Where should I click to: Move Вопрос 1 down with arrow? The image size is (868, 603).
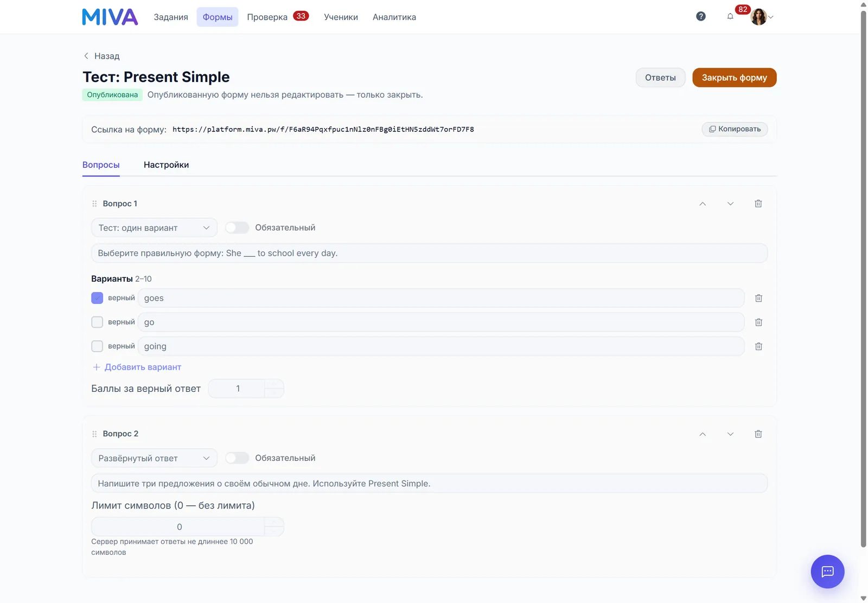pos(730,204)
